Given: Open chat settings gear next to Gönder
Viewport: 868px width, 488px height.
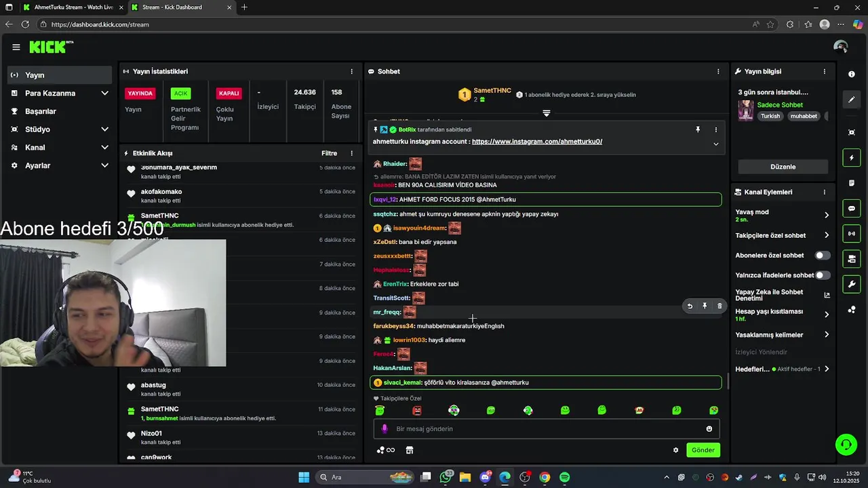Looking at the screenshot, I should pyautogui.click(x=675, y=450).
